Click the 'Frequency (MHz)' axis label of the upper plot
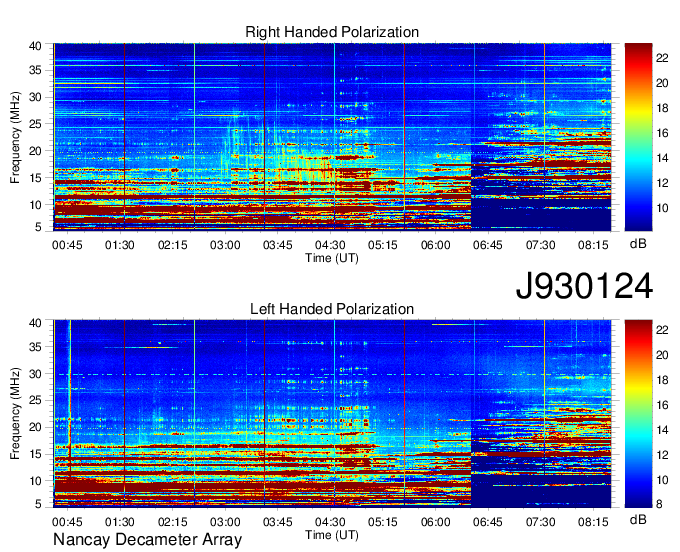Viewport: 680px width, 552px height. 15,137
